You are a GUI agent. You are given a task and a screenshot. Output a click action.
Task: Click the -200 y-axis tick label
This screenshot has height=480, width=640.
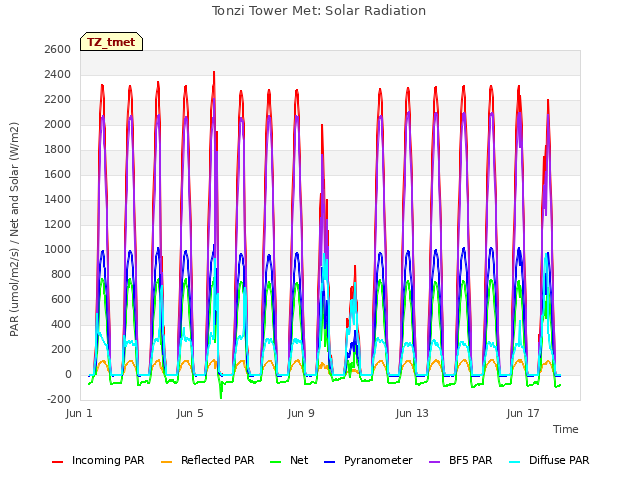pyautogui.click(x=59, y=400)
